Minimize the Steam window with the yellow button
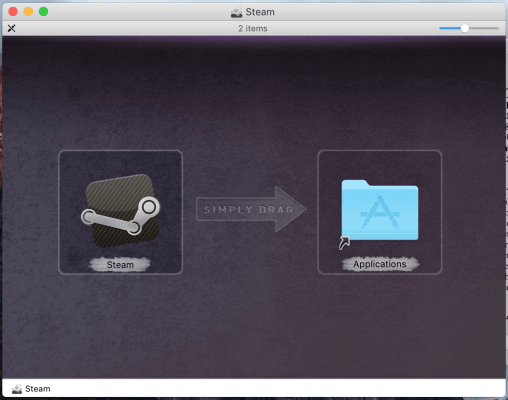This screenshot has width=508, height=400. click(x=28, y=12)
